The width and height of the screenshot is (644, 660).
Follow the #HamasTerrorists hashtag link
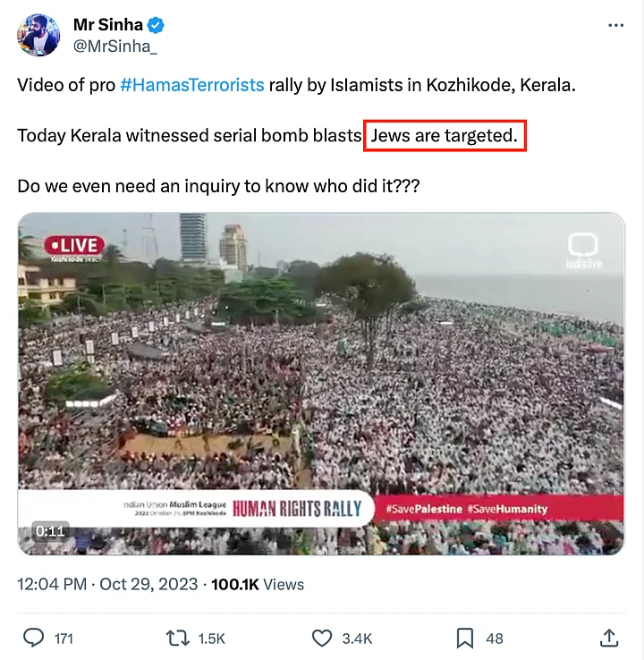click(x=191, y=85)
